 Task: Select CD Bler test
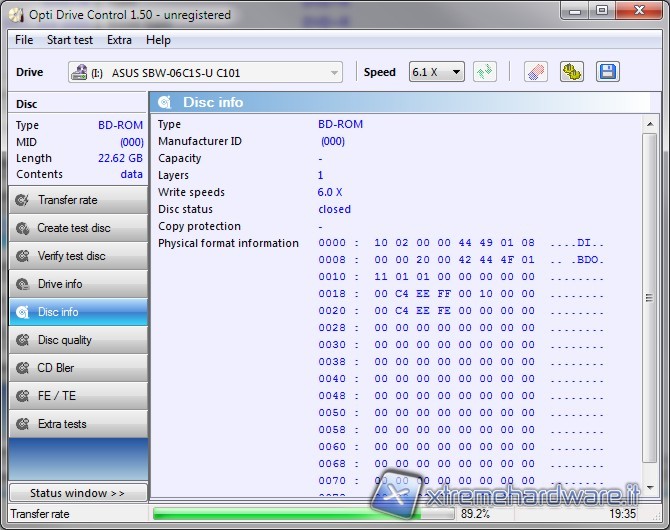(x=77, y=368)
